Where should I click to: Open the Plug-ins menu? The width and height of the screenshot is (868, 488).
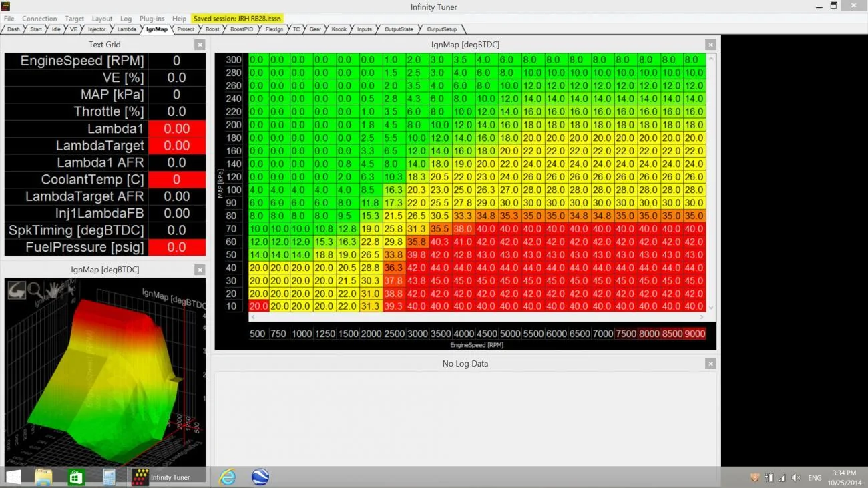(152, 19)
